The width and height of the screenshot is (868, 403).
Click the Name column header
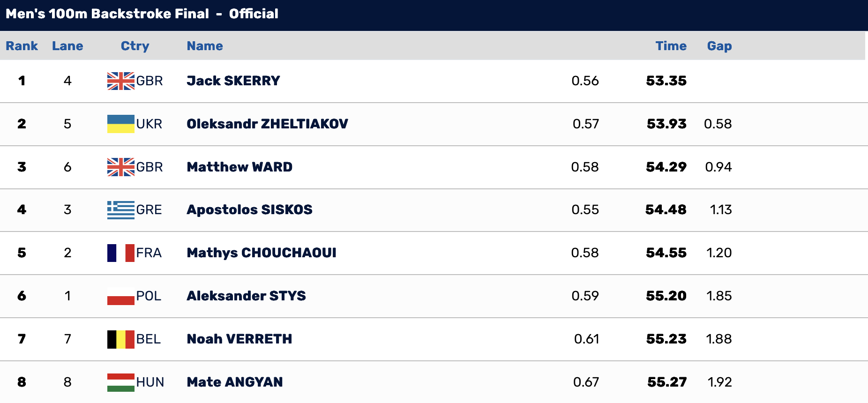(x=205, y=46)
